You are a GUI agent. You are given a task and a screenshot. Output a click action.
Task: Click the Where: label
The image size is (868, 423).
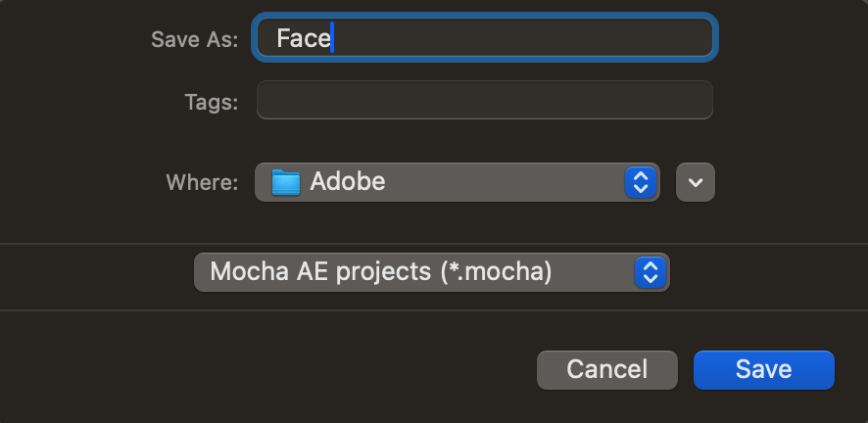click(x=202, y=182)
